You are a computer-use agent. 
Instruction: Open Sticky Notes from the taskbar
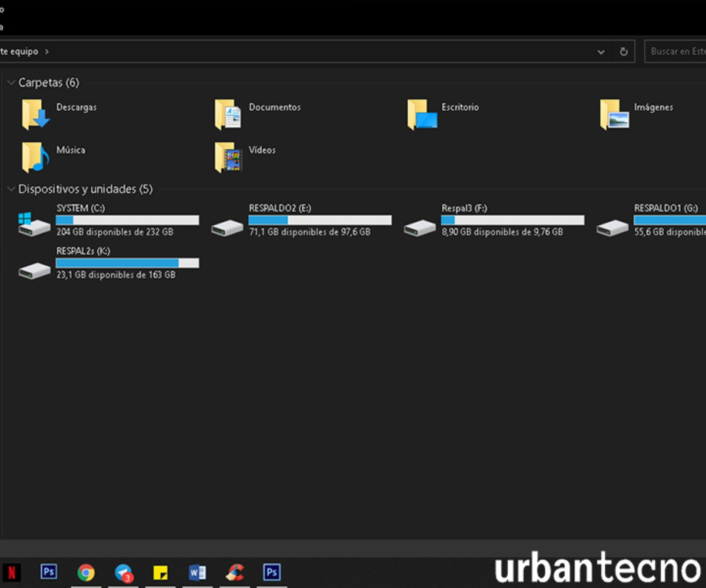click(161, 571)
